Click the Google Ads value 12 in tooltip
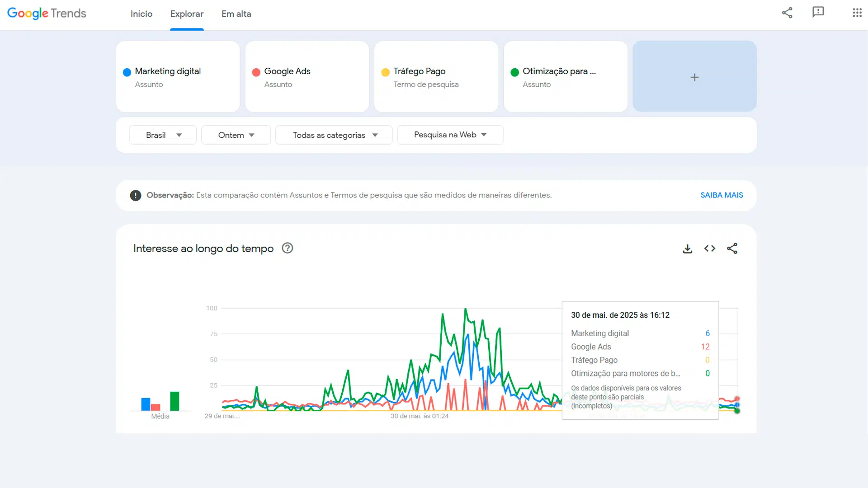The width and height of the screenshot is (868, 488). [705, 347]
